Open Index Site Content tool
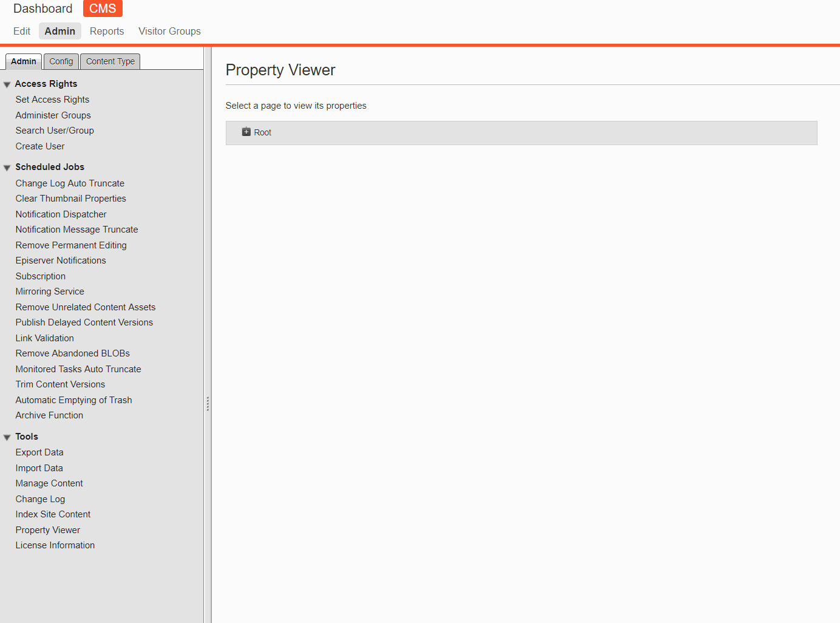Viewport: 840px width, 623px height. point(53,514)
